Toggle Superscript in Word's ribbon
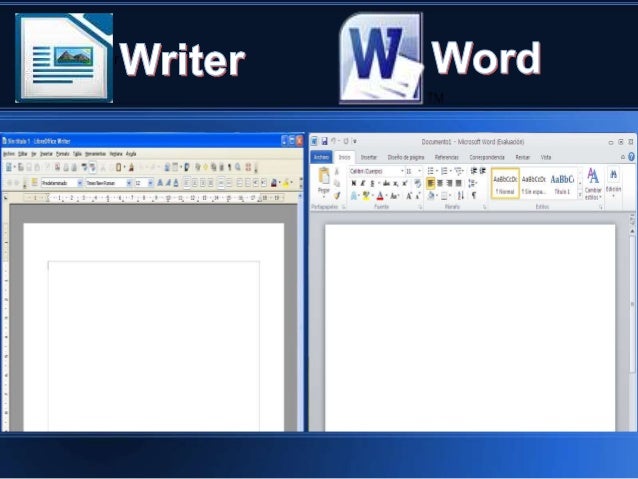 point(404,183)
